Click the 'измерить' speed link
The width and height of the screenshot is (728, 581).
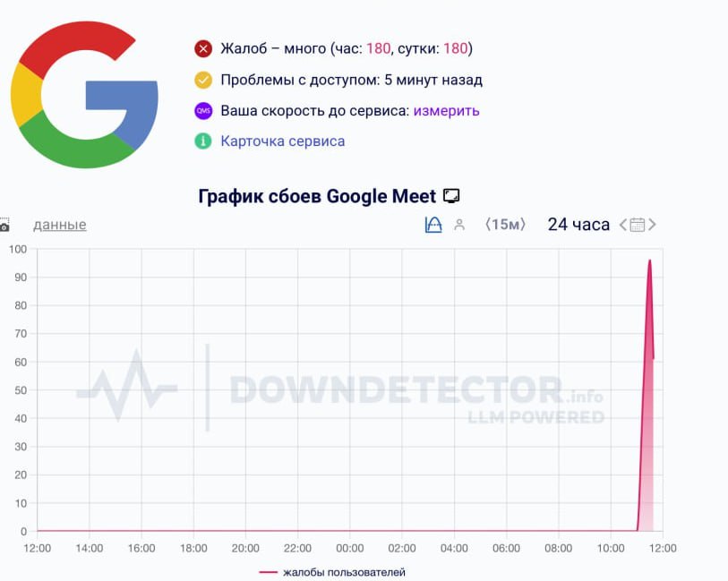click(446, 111)
